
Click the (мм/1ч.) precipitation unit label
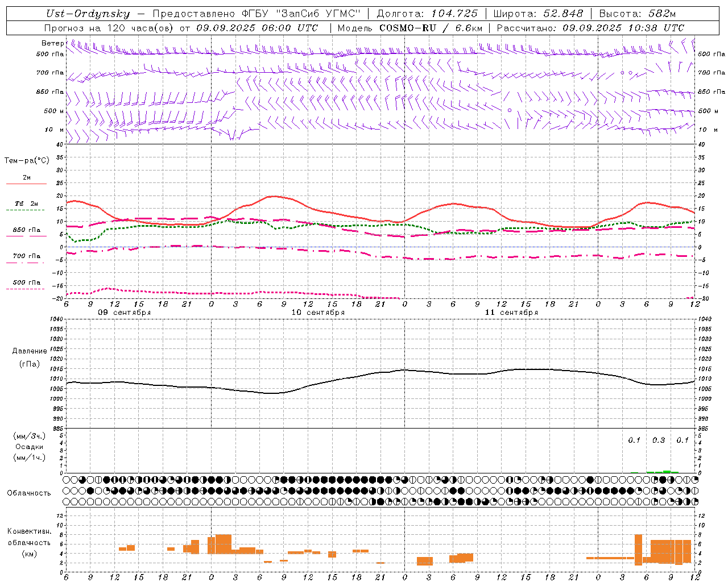tap(30, 458)
